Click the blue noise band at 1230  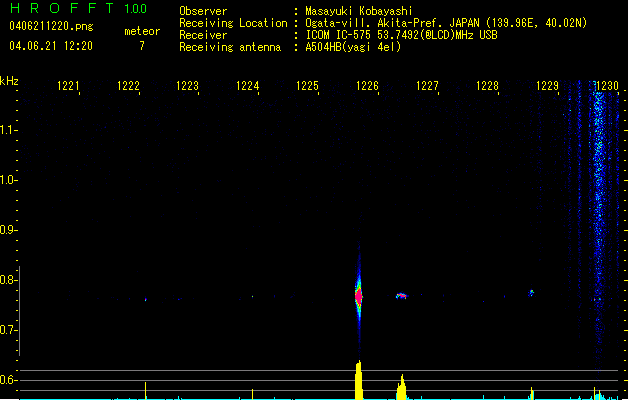click(599, 200)
